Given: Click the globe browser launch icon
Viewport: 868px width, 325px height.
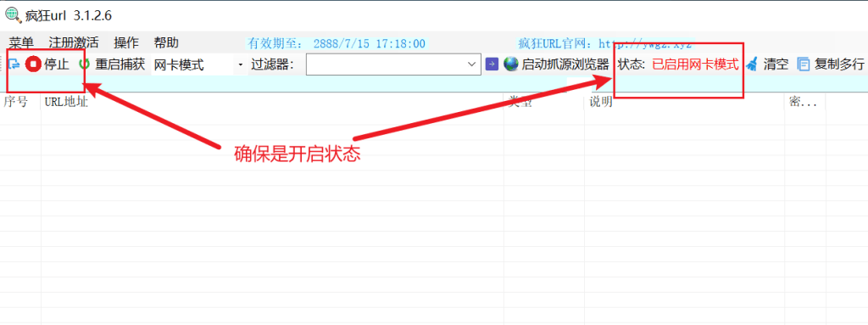Looking at the screenshot, I should 511,64.
